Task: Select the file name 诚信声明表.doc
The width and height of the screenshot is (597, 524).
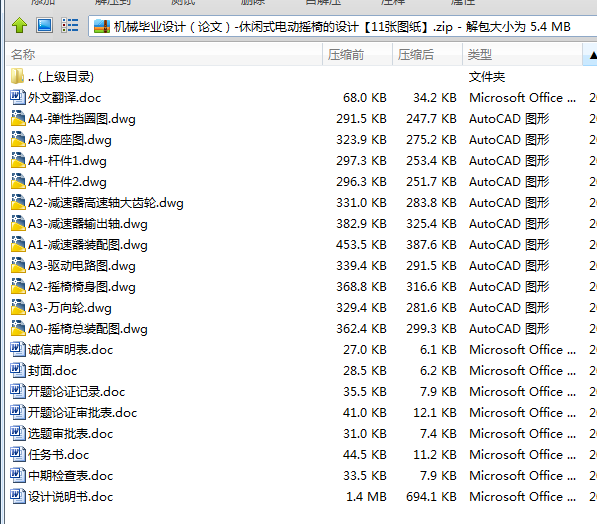Action: click(70, 350)
